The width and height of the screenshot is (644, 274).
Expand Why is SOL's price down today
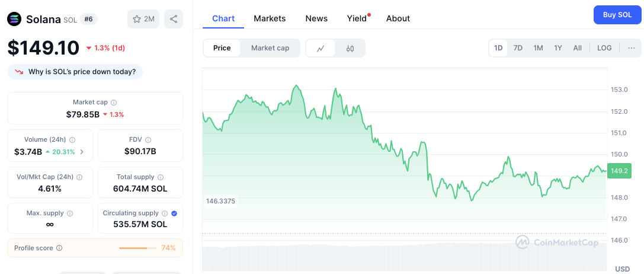pyautogui.click(x=75, y=72)
